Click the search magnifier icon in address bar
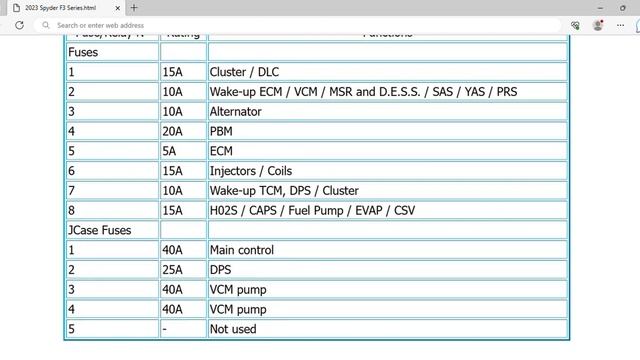This screenshot has height=360, width=640. (x=46, y=25)
